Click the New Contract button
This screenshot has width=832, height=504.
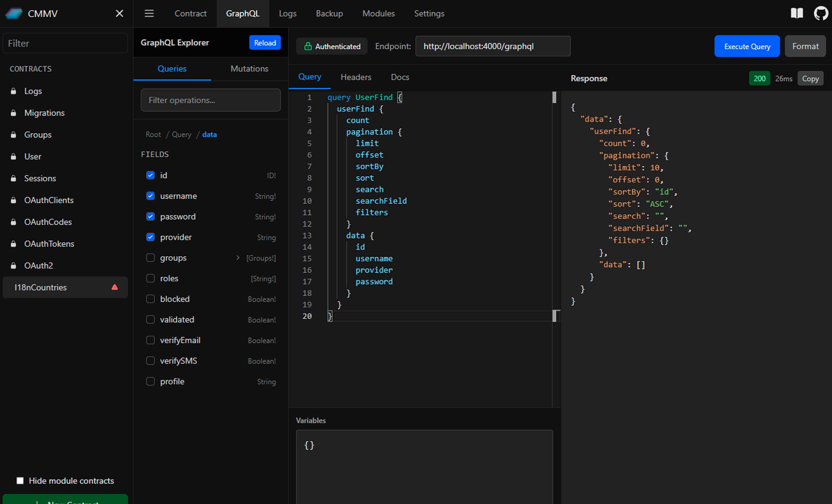coord(65,499)
